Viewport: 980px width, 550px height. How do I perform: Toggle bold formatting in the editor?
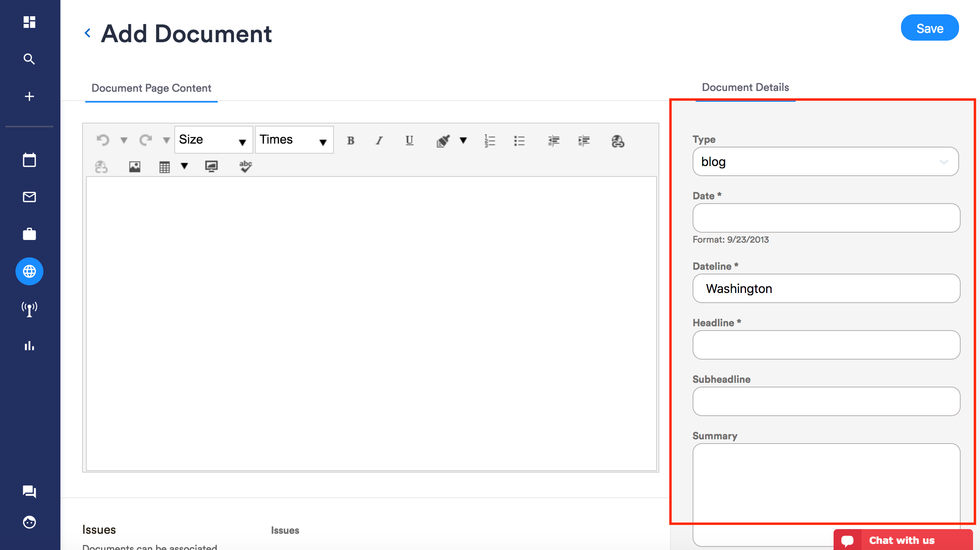350,140
